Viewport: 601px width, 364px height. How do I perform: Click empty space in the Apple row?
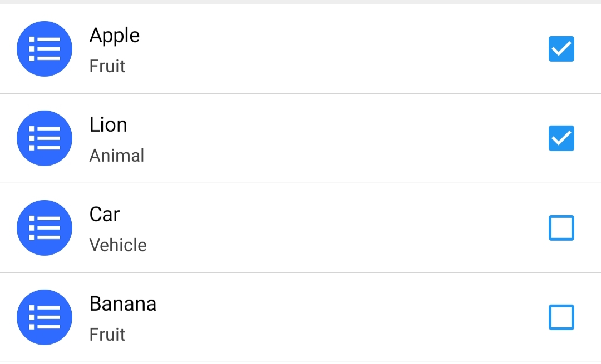point(334,49)
